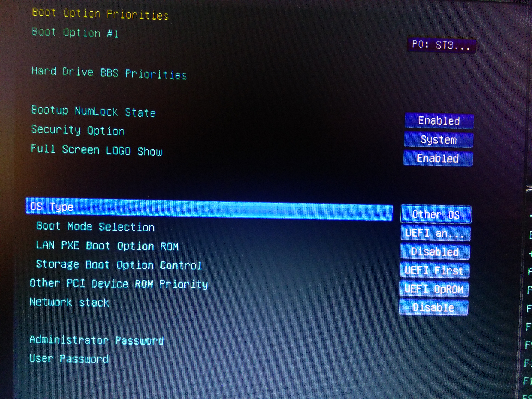Open User Password setting
This screenshot has width=532, height=399.
click(x=69, y=359)
